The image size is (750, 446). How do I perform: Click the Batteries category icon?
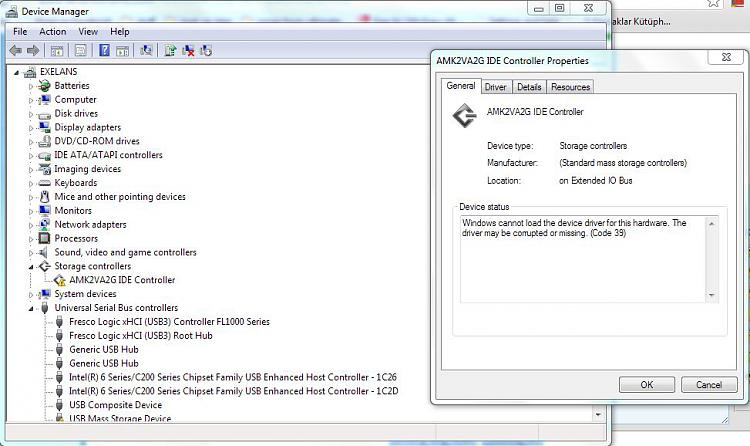tap(44, 86)
